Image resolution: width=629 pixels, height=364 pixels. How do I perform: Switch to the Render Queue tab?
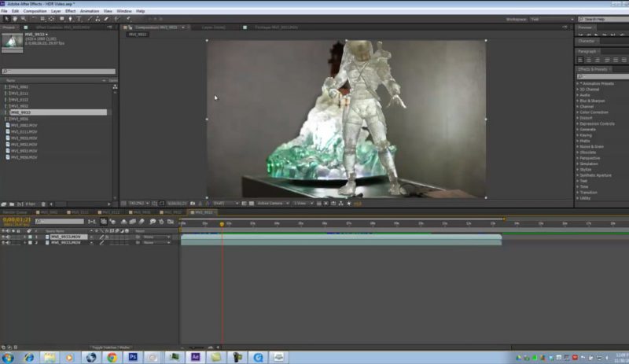pos(14,212)
